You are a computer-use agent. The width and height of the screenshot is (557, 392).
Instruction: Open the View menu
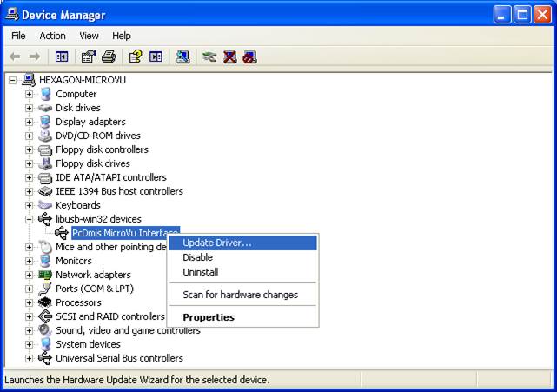click(x=89, y=36)
